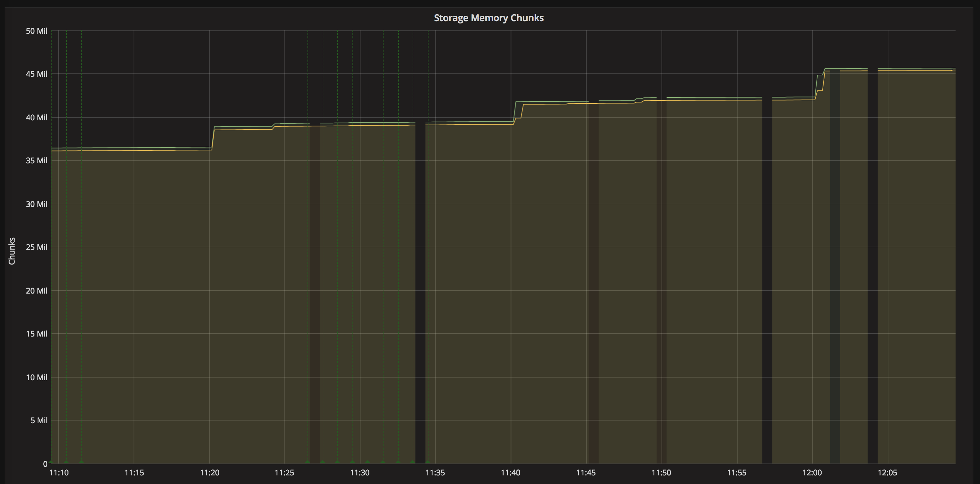Click the 50 Mil y-axis label
The height and width of the screenshot is (484, 980).
36,31
